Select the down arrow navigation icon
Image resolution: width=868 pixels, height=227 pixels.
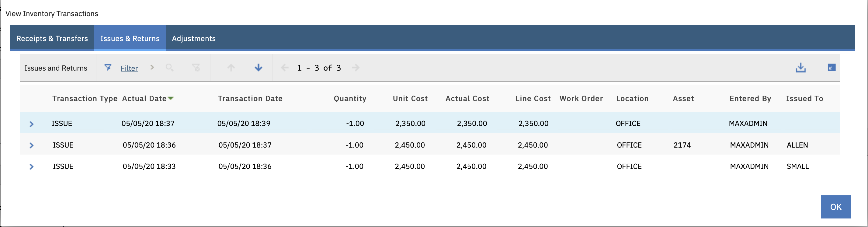click(x=258, y=68)
